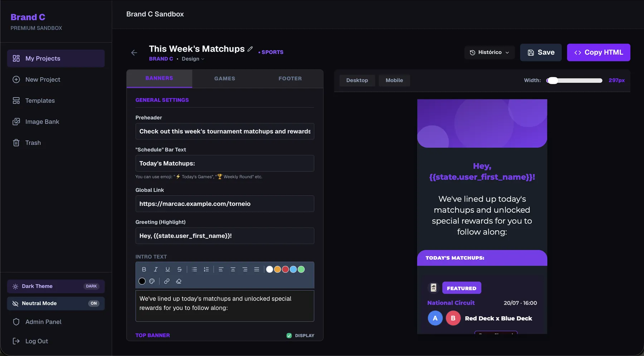Go back with the left arrow icon

click(x=134, y=53)
